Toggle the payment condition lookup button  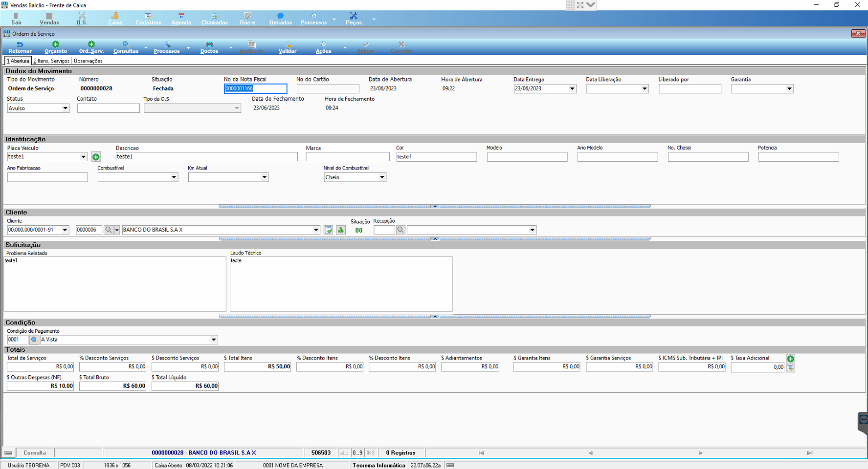pyautogui.click(x=34, y=340)
